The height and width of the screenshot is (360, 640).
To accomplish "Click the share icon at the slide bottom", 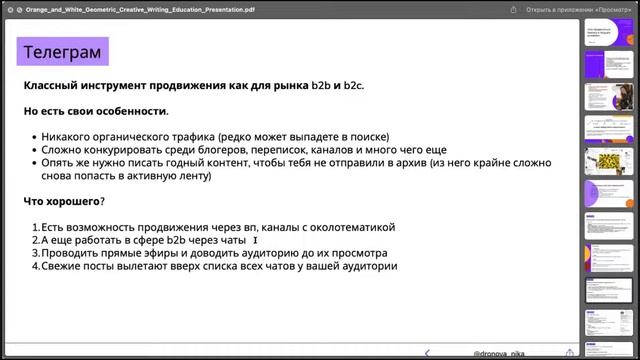I will [569, 353].
